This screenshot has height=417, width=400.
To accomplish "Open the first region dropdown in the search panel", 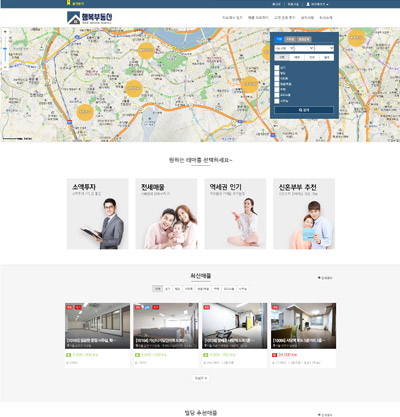I will (x=284, y=48).
